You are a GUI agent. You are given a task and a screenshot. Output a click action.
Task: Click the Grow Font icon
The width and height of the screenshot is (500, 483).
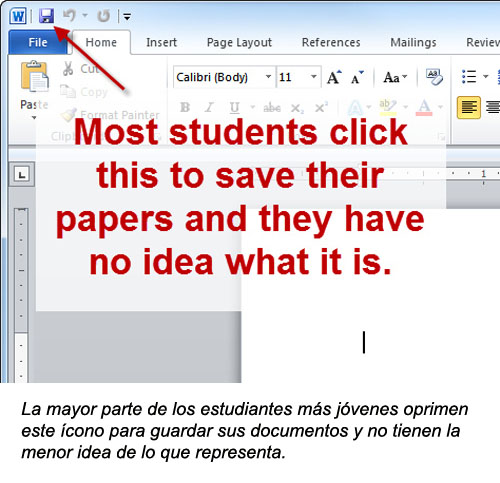pos(334,77)
